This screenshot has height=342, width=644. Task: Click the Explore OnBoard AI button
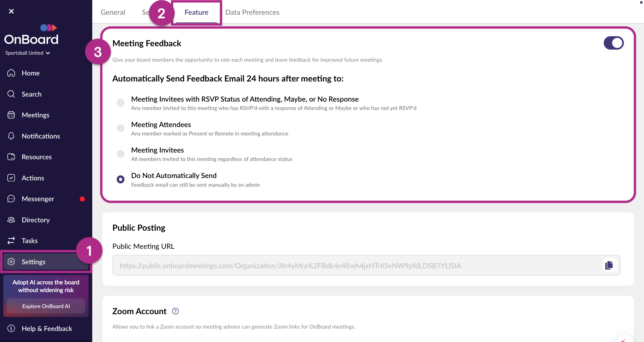[x=46, y=306]
